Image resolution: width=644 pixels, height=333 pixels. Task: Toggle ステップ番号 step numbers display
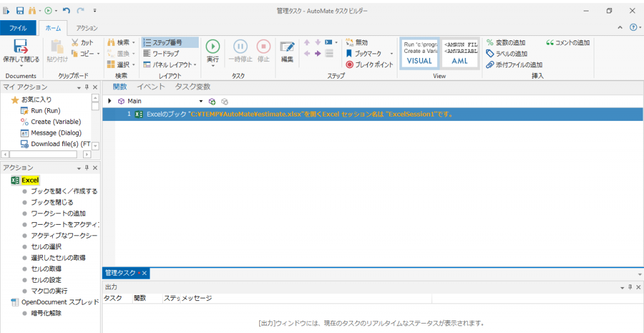[x=170, y=42]
